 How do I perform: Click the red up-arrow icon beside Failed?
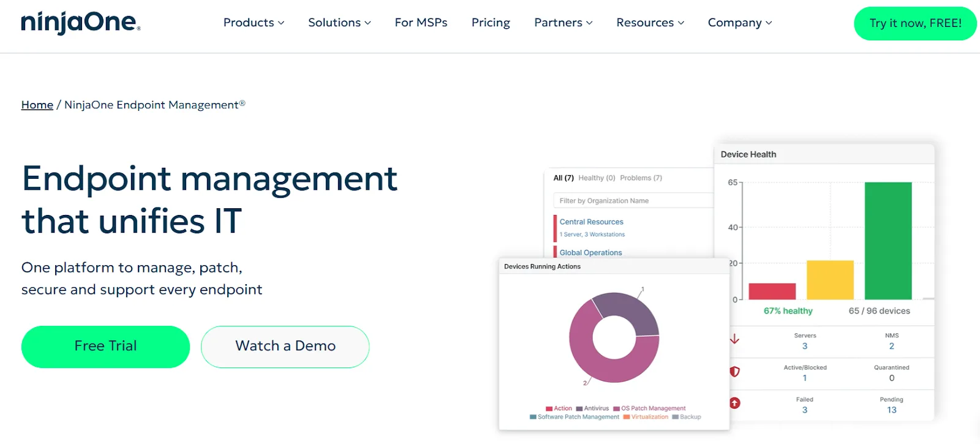(x=735, y=403)
